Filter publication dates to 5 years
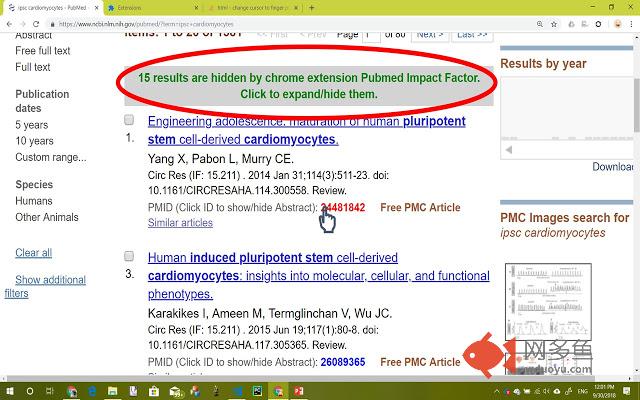This screenshot has height=400, width=640. [x=31, y=125]
